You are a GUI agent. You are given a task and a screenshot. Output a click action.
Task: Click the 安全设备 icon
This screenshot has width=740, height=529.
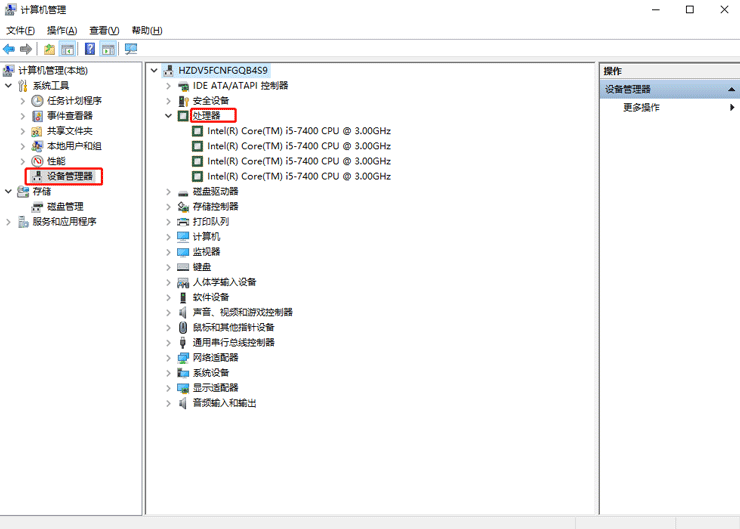[x=183, y=101]
